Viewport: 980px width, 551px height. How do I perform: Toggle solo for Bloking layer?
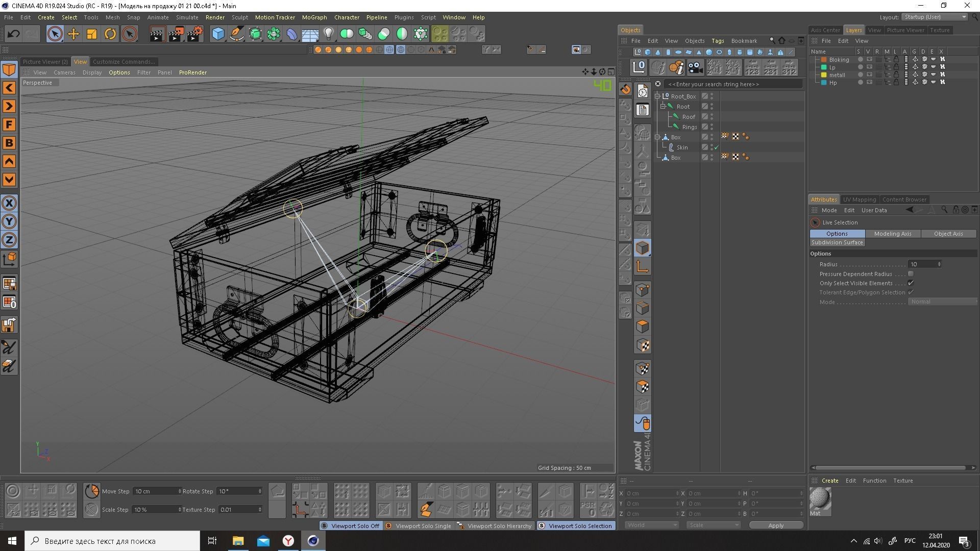[x=860, y=60]
